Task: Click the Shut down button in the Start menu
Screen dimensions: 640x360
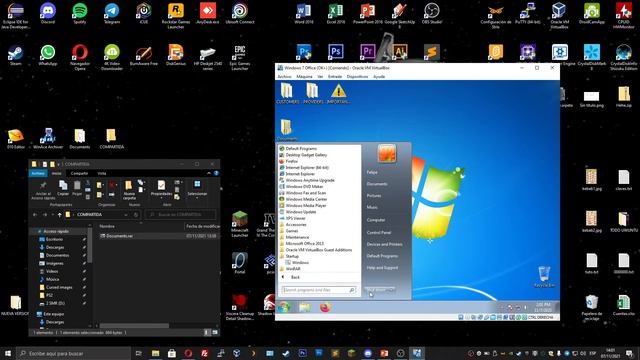Action: point(376,290)
